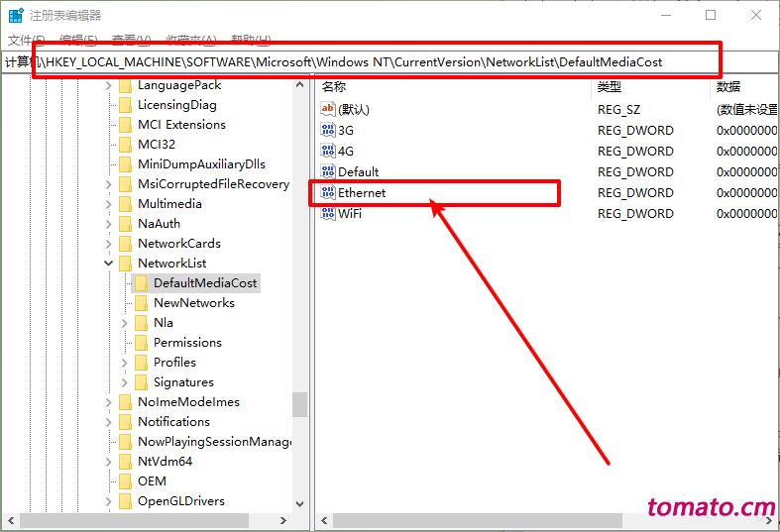The height and width of the screenshot is (532, 780).
Task: Click the LicensingDiag folder icon
Action: (125, 105)
